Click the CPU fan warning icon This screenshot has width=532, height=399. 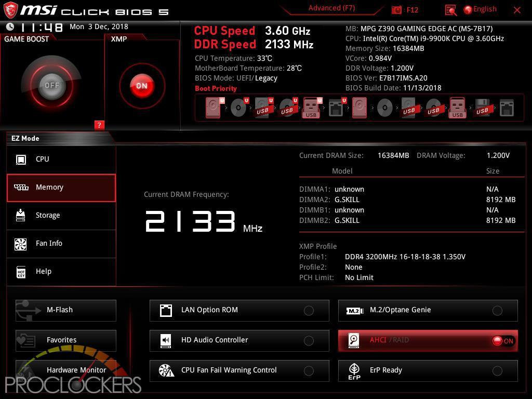(166, 370)
